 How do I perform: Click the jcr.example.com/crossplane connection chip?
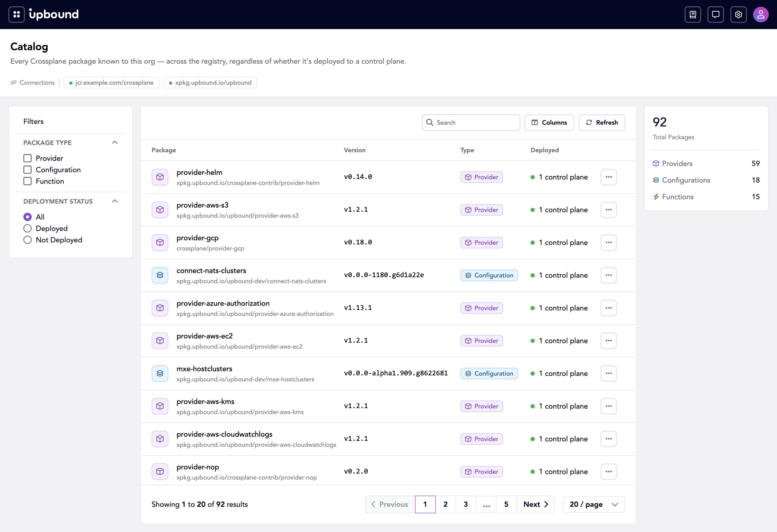point(111,83)
